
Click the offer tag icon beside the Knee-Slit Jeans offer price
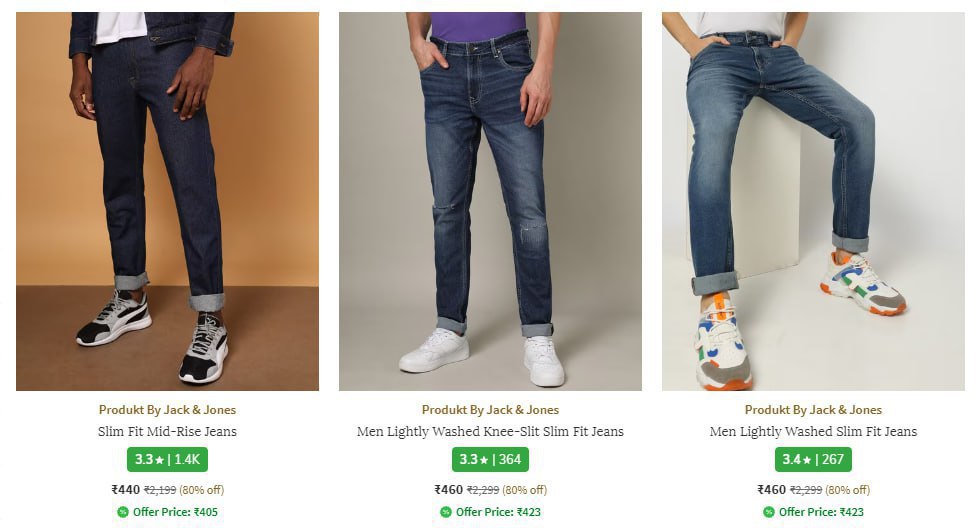click(445, 512)
